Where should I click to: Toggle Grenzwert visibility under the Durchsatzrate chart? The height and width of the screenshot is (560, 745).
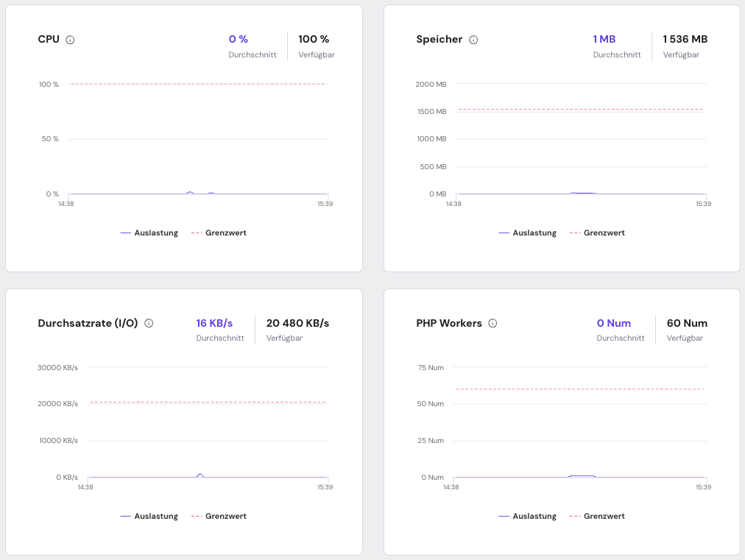[x=227, y=516]
